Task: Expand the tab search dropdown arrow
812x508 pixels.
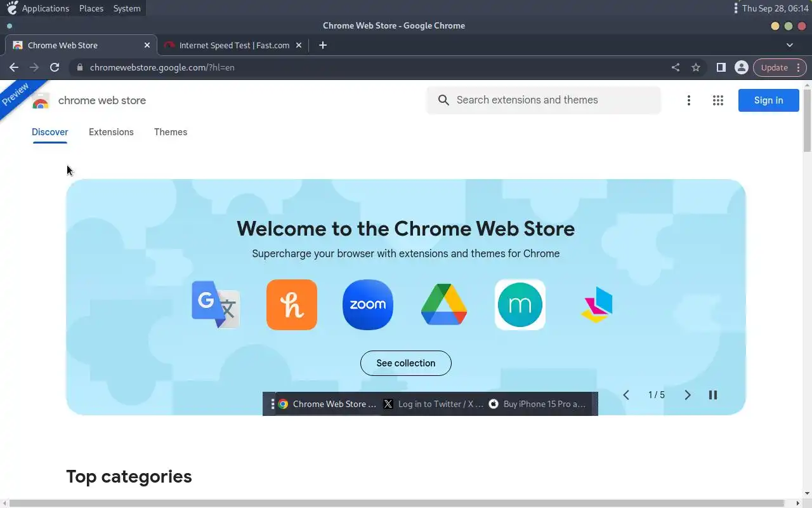Action: pyautogui.click(x=790, y=45)
